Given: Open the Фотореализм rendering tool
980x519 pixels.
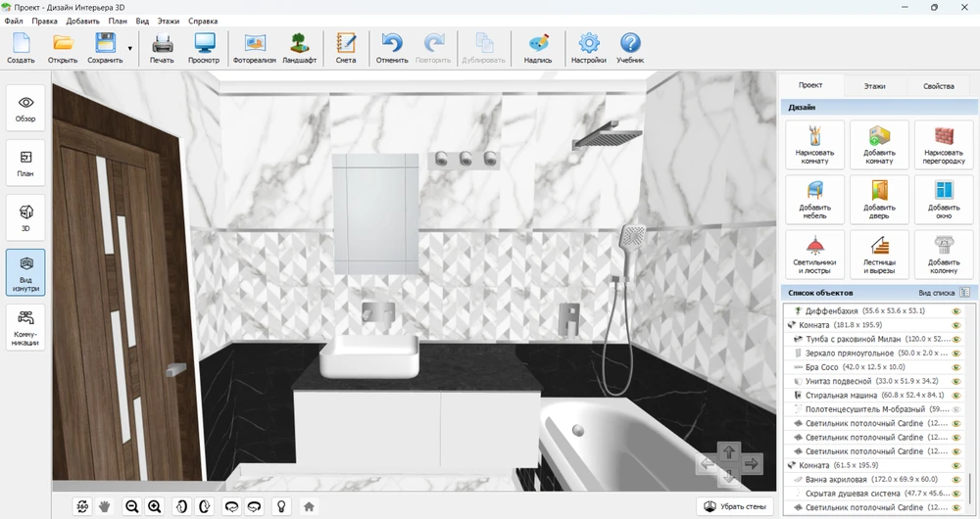Looking at the screenshot, I should pos(255,47).
